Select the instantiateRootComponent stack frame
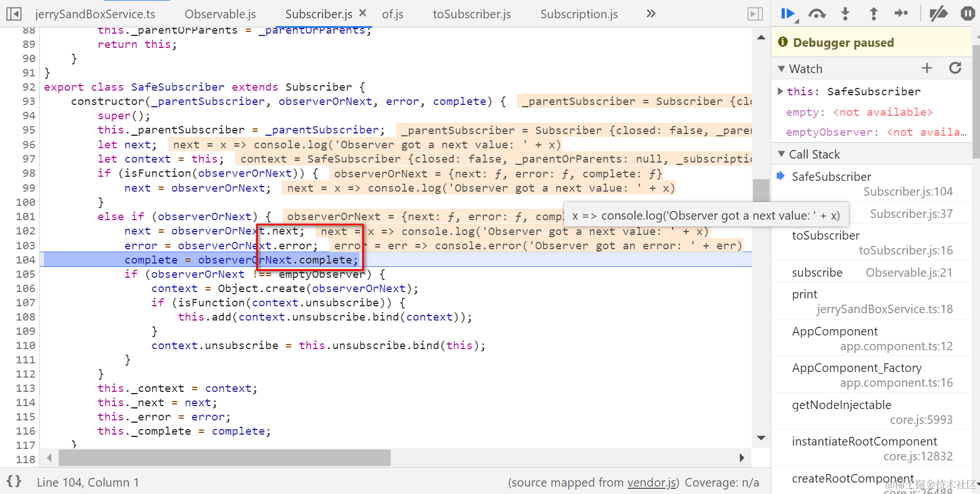 (x=872, y=448)
